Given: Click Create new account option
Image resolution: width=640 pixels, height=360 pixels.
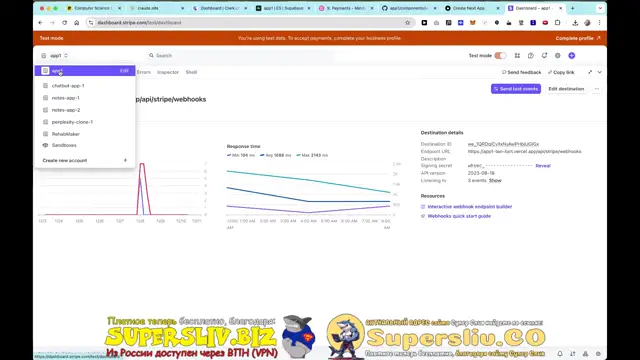Looking at the screenshot, I should [65, 160].
